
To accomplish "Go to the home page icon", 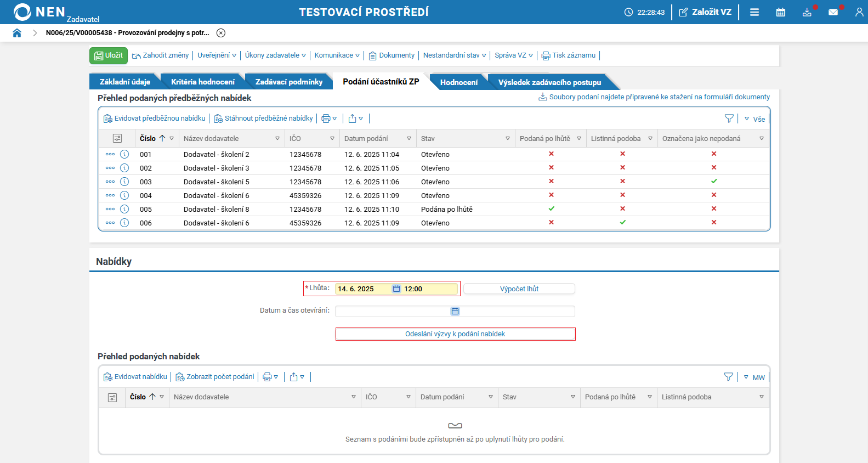I will click(17, 33).
